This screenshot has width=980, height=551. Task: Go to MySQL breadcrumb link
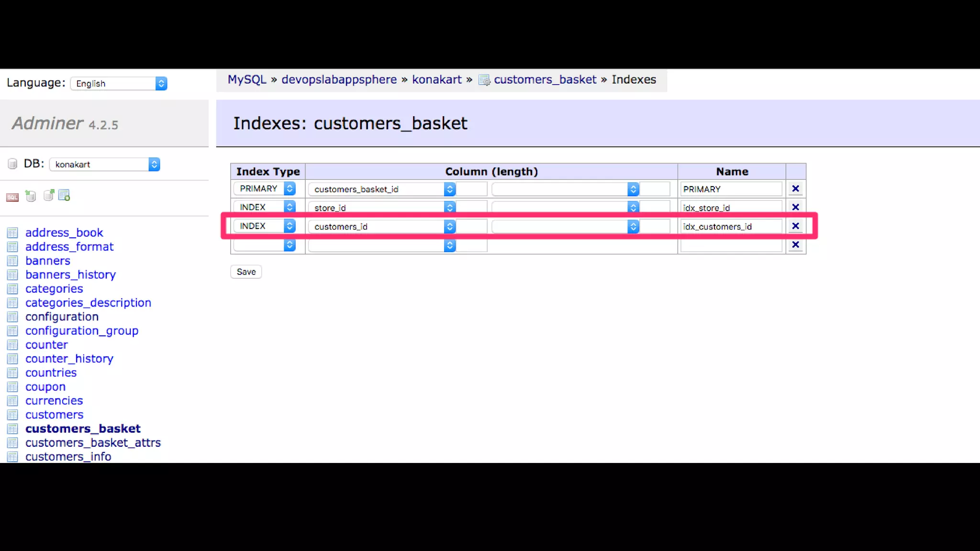[246, 80]
